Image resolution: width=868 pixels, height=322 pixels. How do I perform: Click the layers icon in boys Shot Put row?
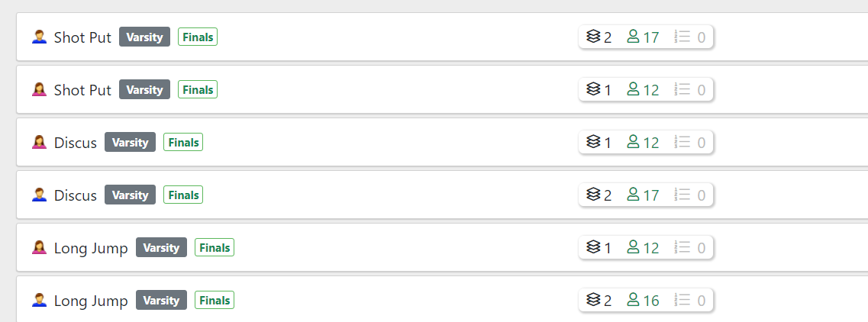coord(593,37)
